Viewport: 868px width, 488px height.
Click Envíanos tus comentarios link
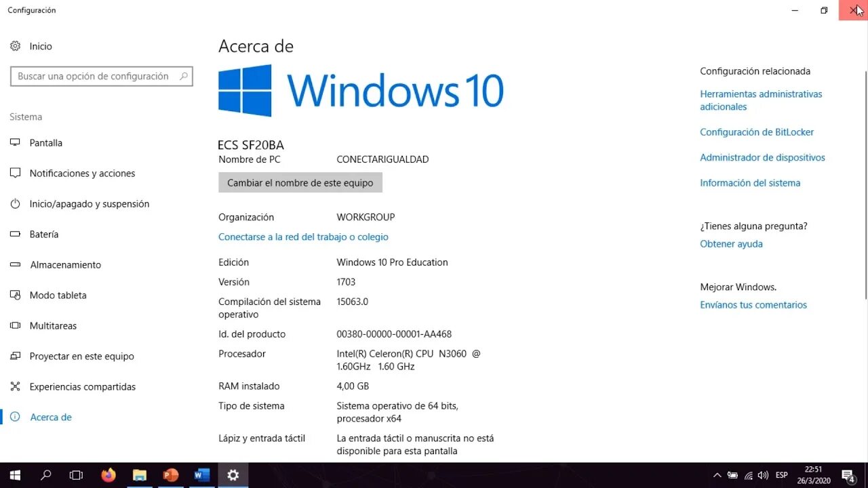753,305
